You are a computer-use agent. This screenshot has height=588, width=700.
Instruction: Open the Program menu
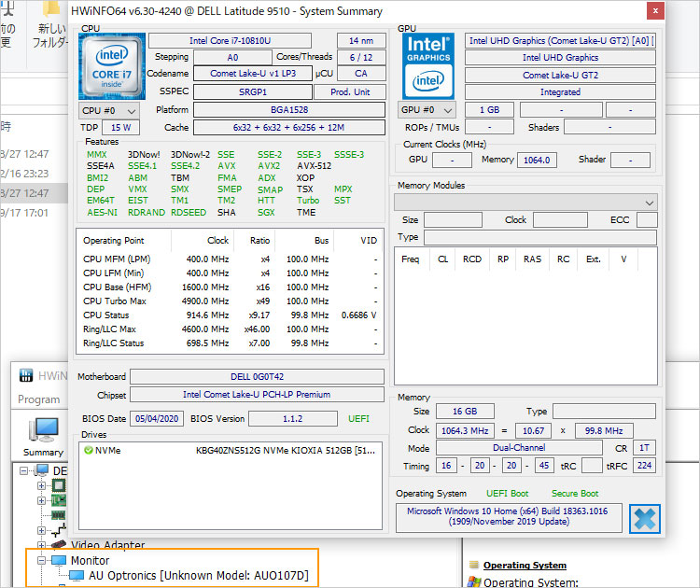pyautogui.click(x=38, y=399)
